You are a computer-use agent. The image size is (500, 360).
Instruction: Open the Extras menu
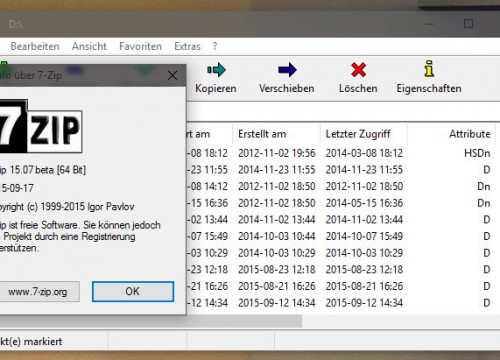click(187, 46)
